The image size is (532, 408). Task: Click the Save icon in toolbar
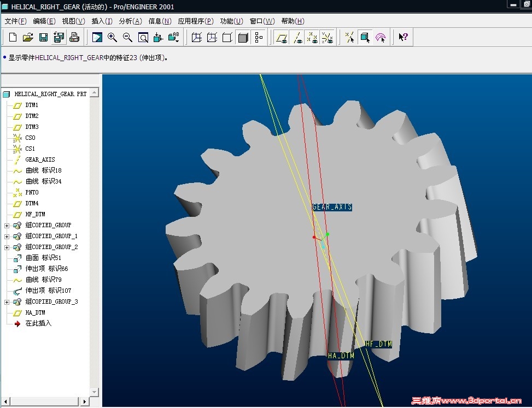tap(43, 38)
